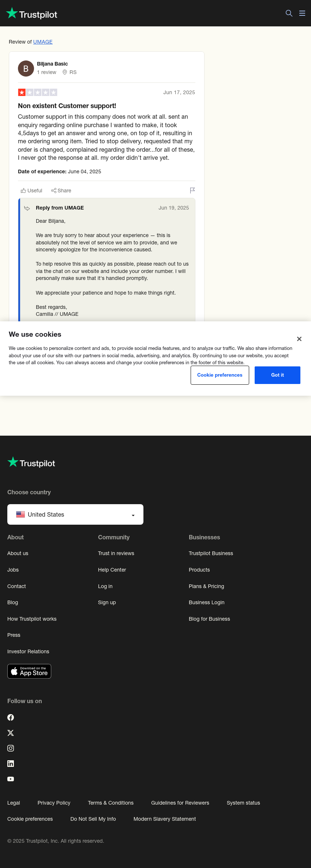Open Modern Slavery Statement link
Viewport: 311px width, 868px height.
tap(165, 819)
